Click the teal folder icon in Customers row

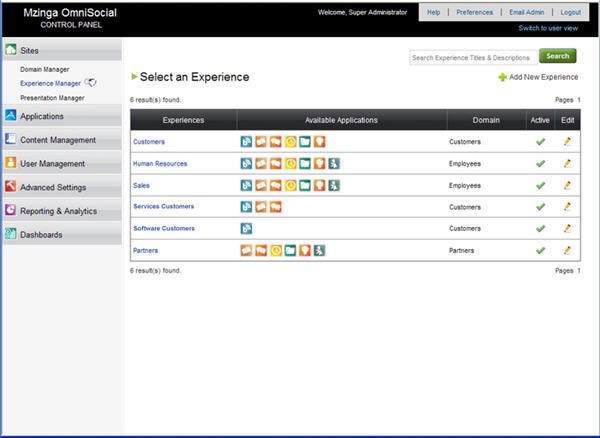tap(305, 142)
